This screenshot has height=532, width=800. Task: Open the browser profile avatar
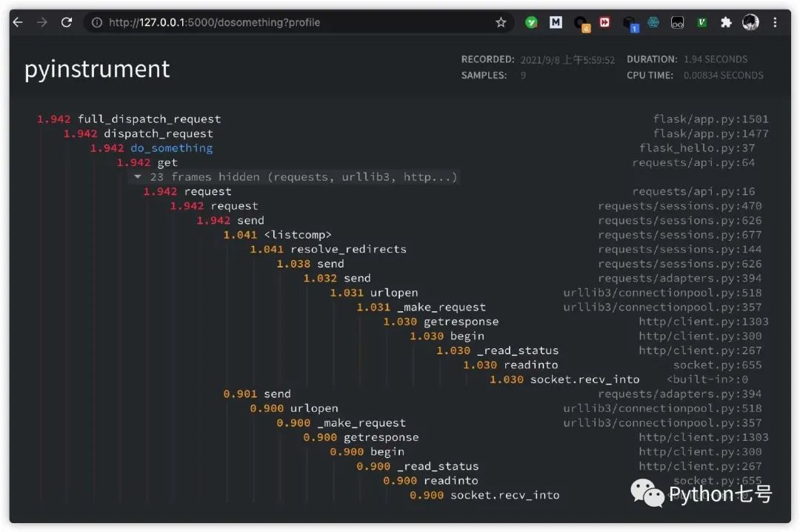click(750, 22)
